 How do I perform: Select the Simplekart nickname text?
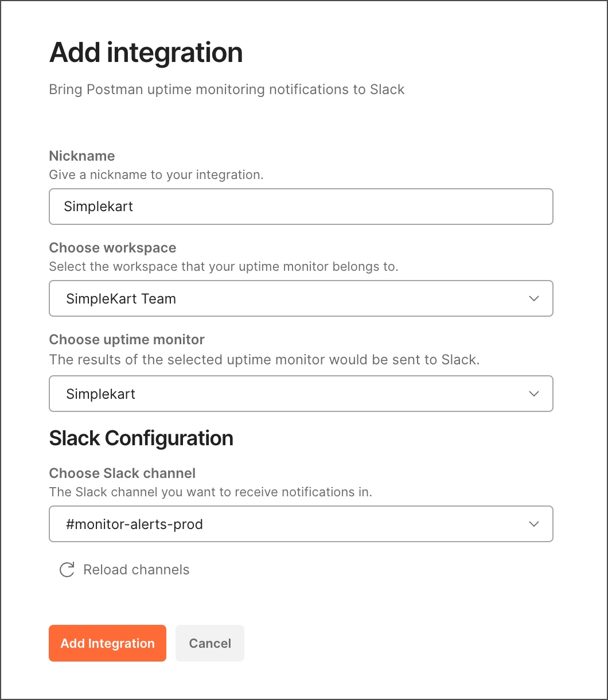[x=99, y=207]
